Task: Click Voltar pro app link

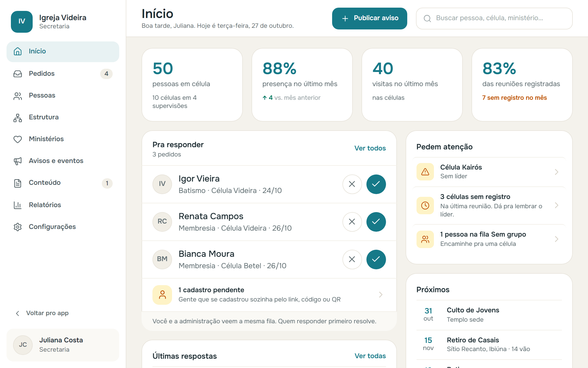Action: coord(42,313)
